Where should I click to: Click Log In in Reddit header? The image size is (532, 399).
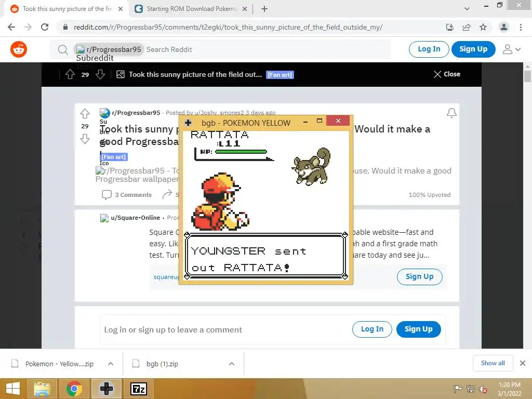[429, 49]
